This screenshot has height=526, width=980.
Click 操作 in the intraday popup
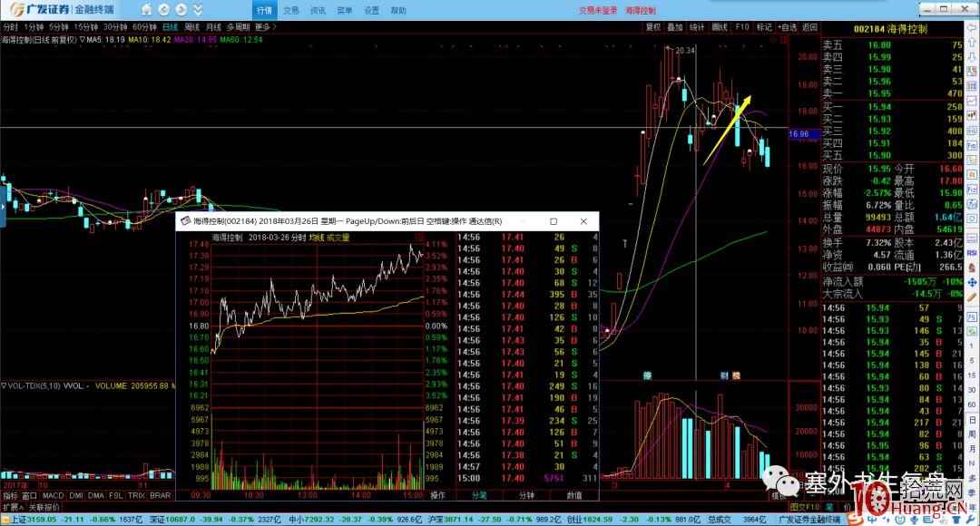pyautogui.click(x=437, y=495)
